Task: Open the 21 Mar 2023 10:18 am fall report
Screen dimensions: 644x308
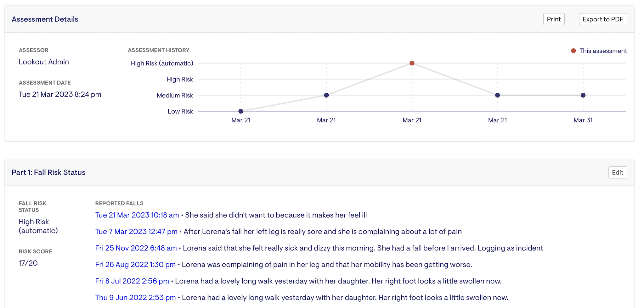Action: pos(137,215)
